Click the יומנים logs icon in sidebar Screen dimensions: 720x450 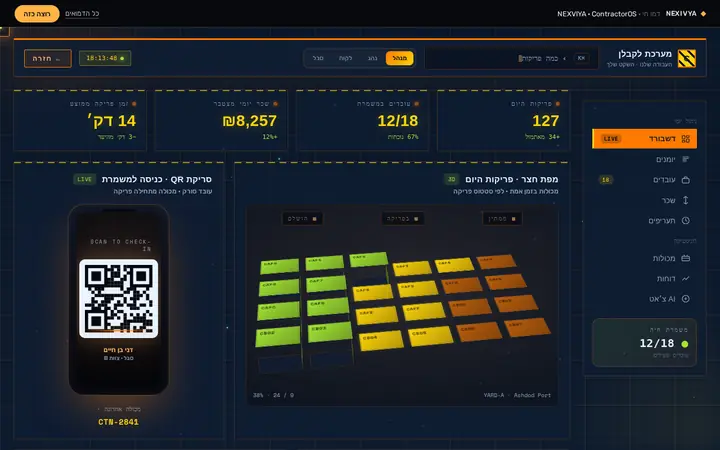click(x=686, y=159)
